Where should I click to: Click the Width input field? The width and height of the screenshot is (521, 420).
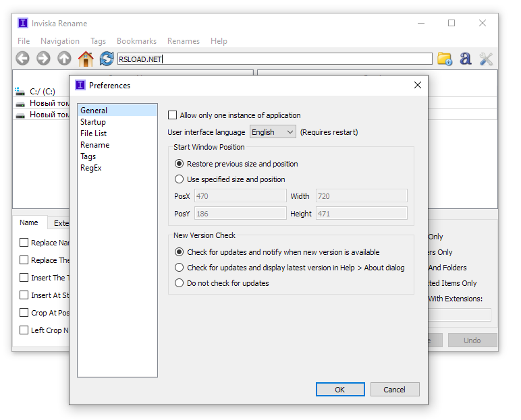[x=362, y=196]
